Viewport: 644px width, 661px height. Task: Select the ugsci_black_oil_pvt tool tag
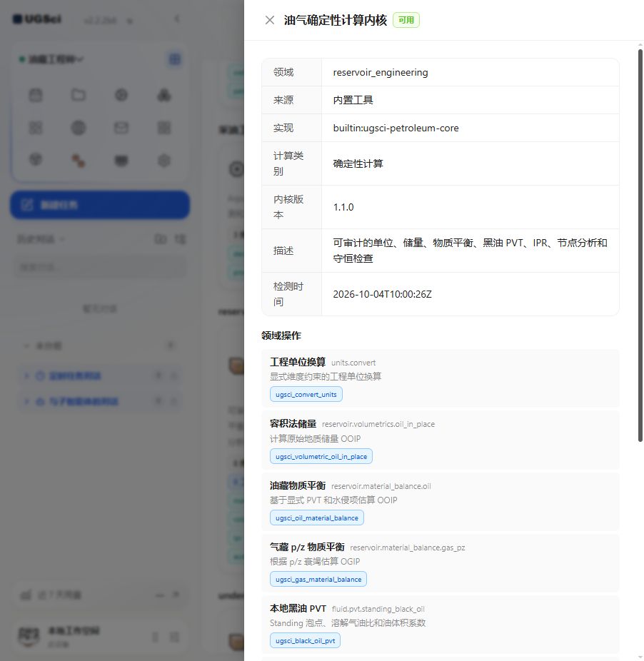306,641
